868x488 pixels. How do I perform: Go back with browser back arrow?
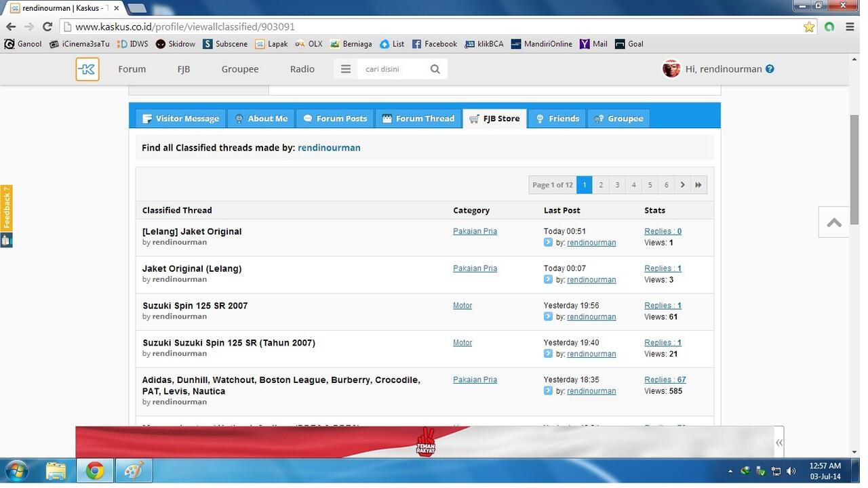pyautogui.click(x=11, y=26)
